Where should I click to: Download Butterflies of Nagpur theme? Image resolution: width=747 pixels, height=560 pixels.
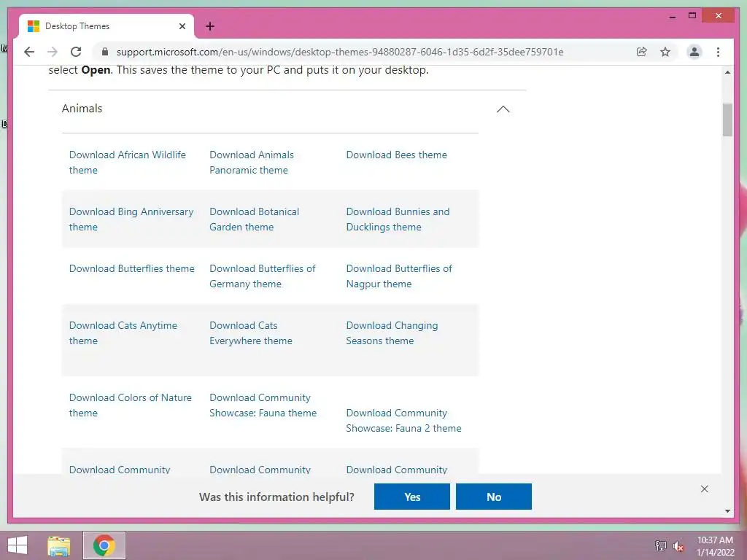[x=399, y=276]
